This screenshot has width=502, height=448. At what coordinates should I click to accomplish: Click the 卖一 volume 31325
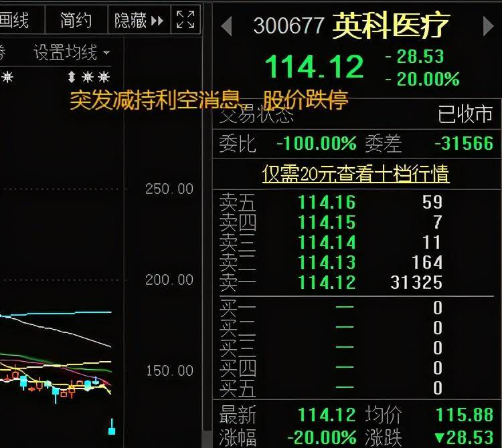point(416,283)
